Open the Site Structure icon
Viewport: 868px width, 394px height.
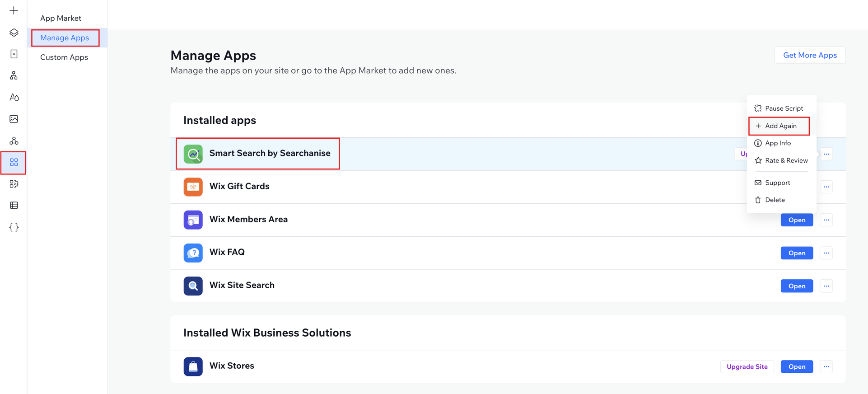coord(14,75)
